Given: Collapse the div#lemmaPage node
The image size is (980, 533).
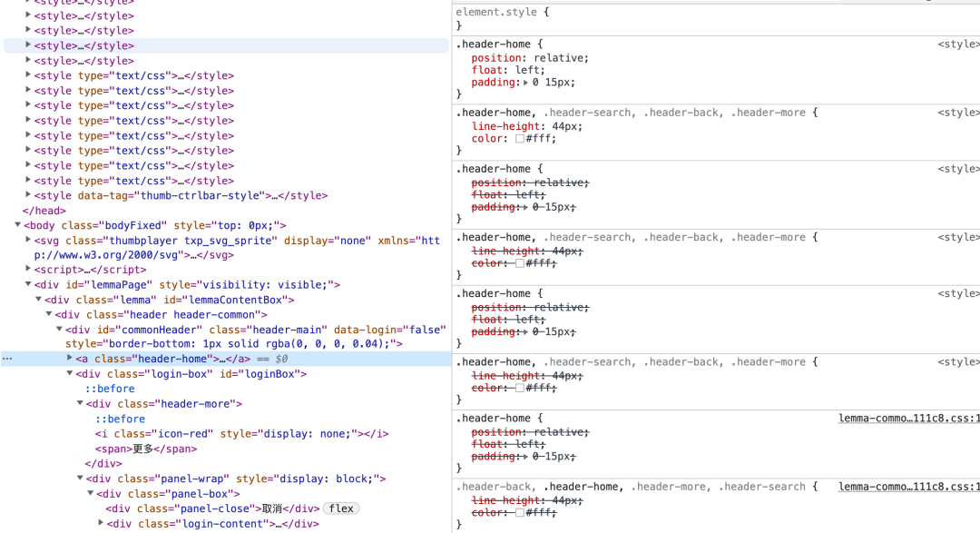Looking at the screenshot, I should coord(28,284).
